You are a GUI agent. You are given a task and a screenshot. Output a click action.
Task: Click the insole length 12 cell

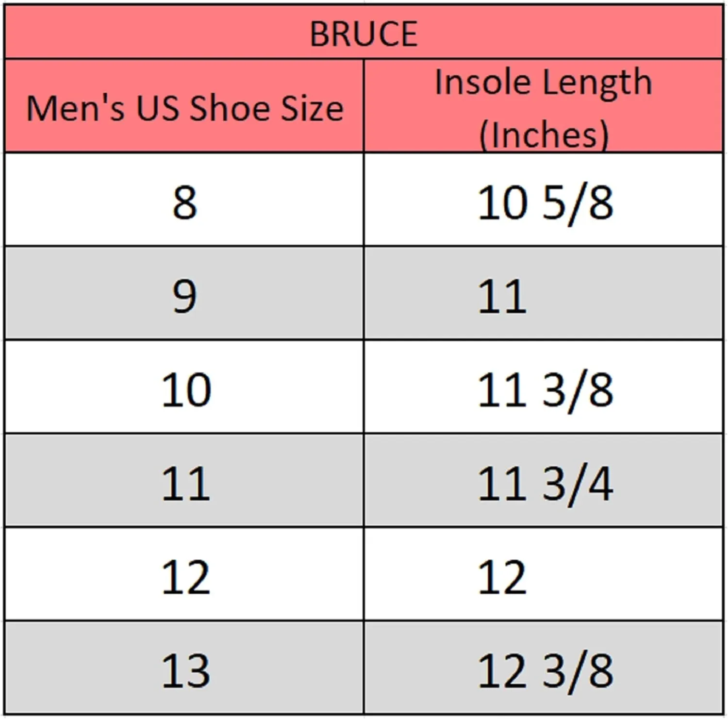tap(544, 574)
